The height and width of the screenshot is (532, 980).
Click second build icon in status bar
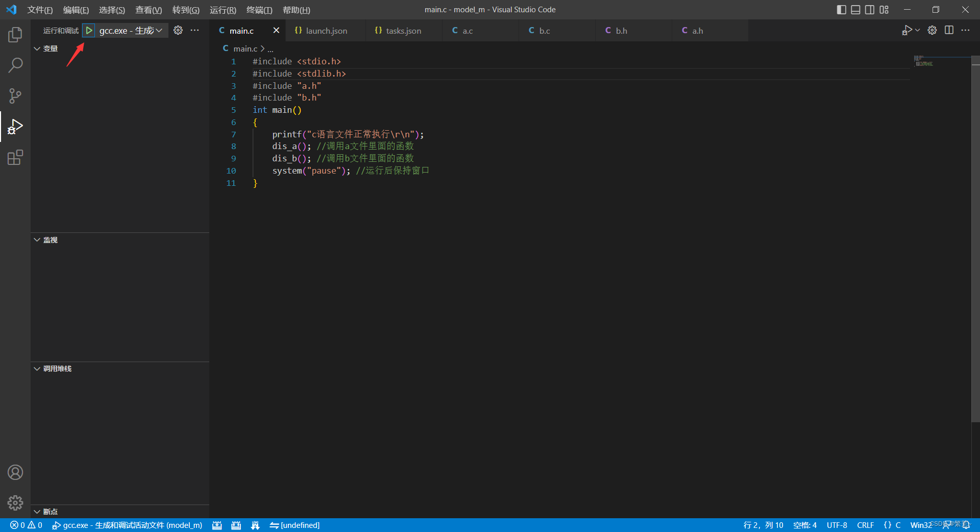pyautogui.click(x=236, y=525)
